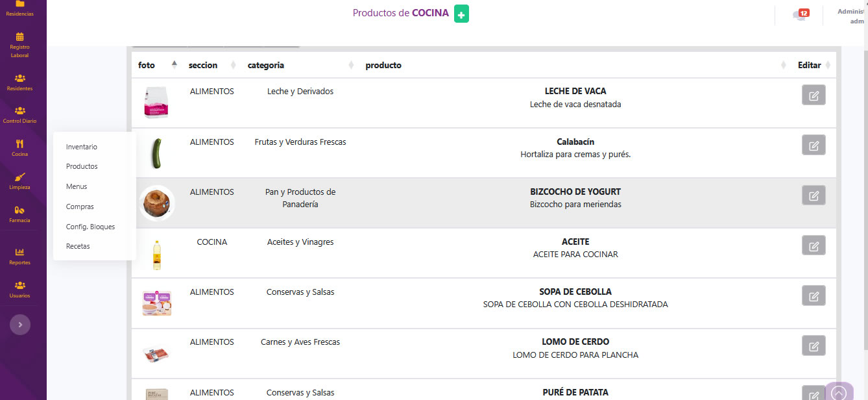Expand the sidebar with the arrow button
The height and width of the screenshot is (400, 868).
[x=20, y=325]
